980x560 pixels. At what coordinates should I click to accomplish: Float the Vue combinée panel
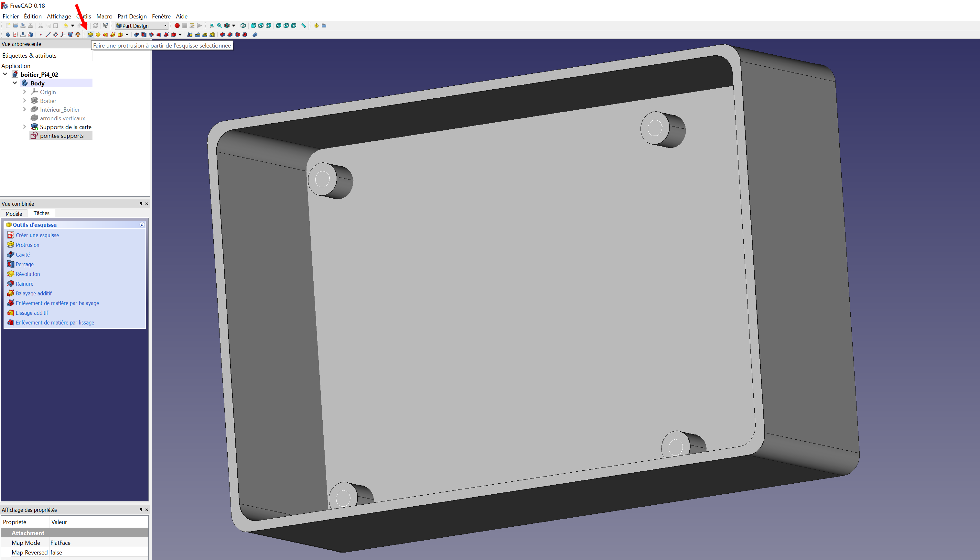[141, 203]
